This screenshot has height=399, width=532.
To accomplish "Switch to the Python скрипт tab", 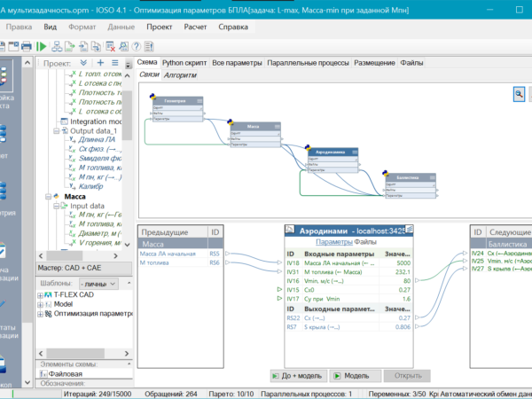I will click(184, 63).
